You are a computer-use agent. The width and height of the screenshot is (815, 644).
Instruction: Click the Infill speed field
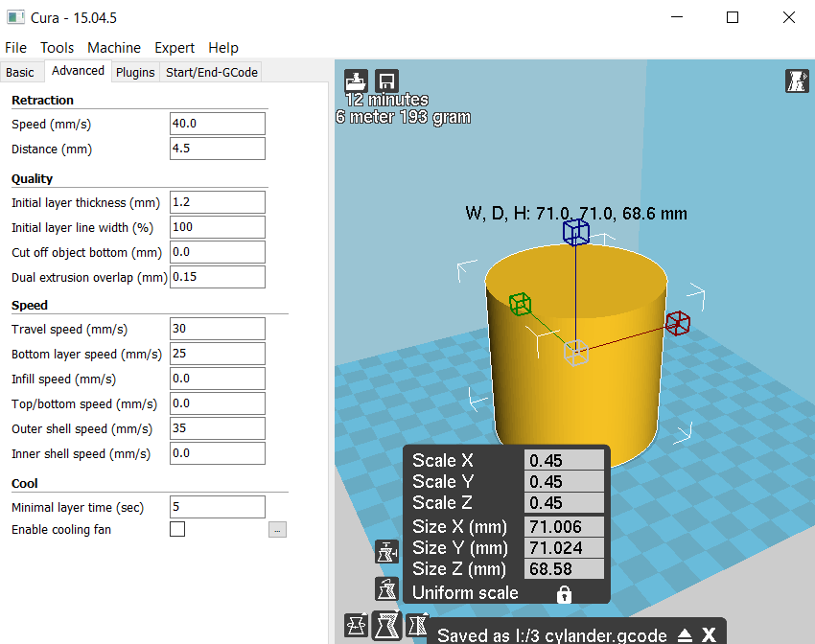(x=218, y=379)
